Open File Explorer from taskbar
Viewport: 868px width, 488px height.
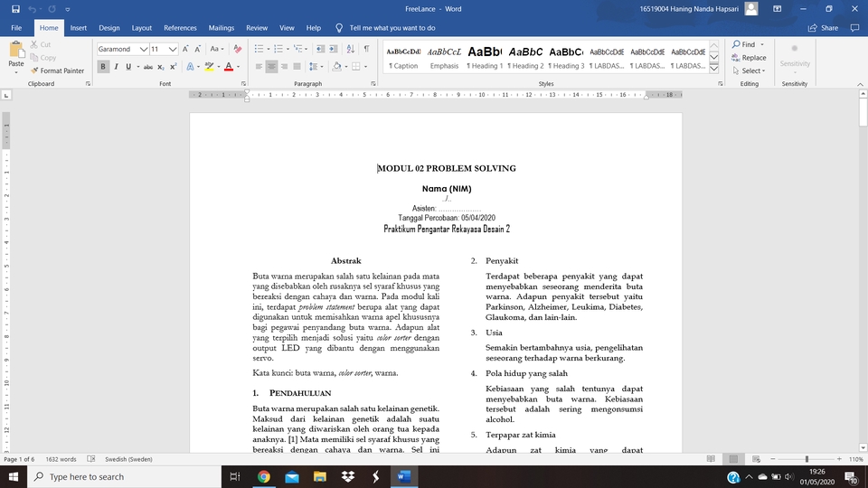(x=319, y=476)
